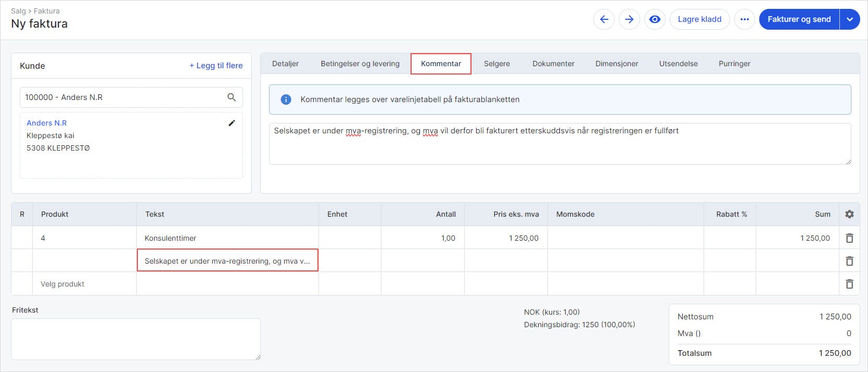Screen dimensions: 868x372
Task: Open the three-dot more options menu
Action: pyautogui.click(x=744, y=19)
